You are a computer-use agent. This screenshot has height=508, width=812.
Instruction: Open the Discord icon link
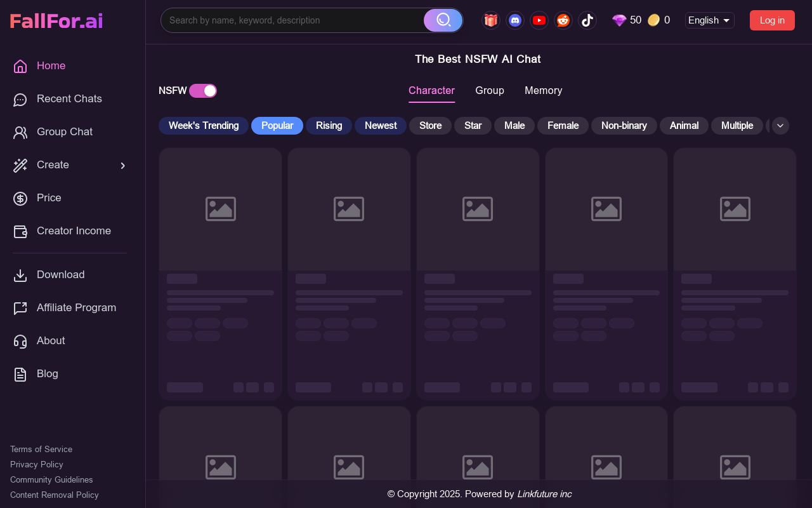(515, 20)
